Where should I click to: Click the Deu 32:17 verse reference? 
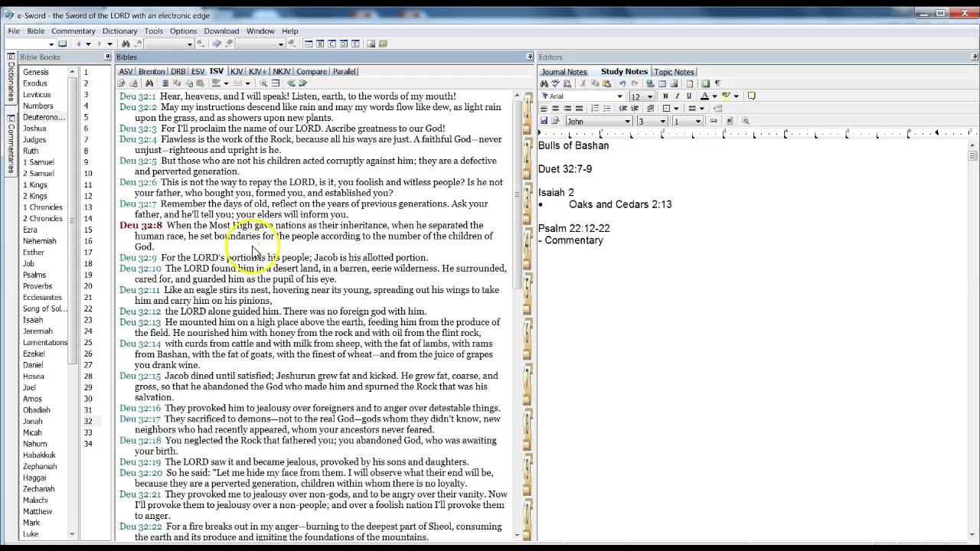[140, 419]
